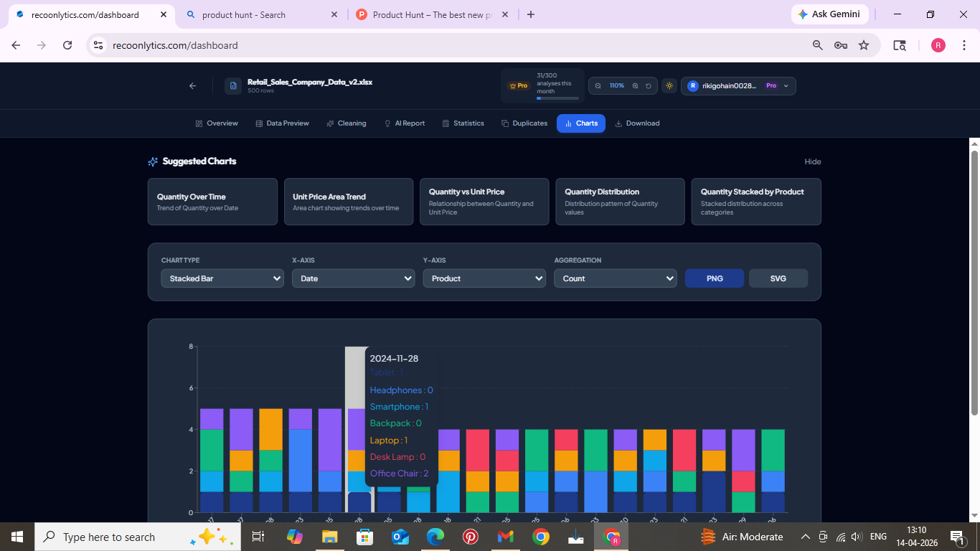Screen dimensions: 980x551
Task: Open a new browser tab
Action: pyautogui.click(x=531, y=14)
